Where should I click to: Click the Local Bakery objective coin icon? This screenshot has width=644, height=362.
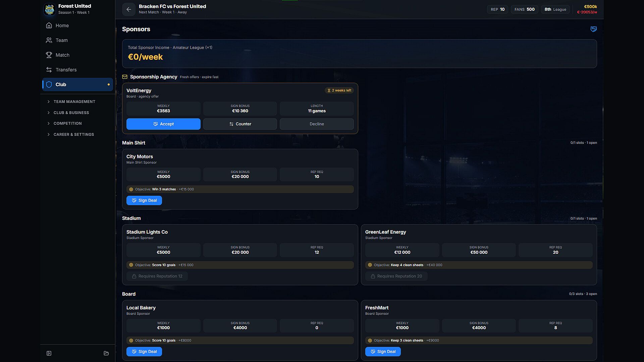click(x=131, y=341)
